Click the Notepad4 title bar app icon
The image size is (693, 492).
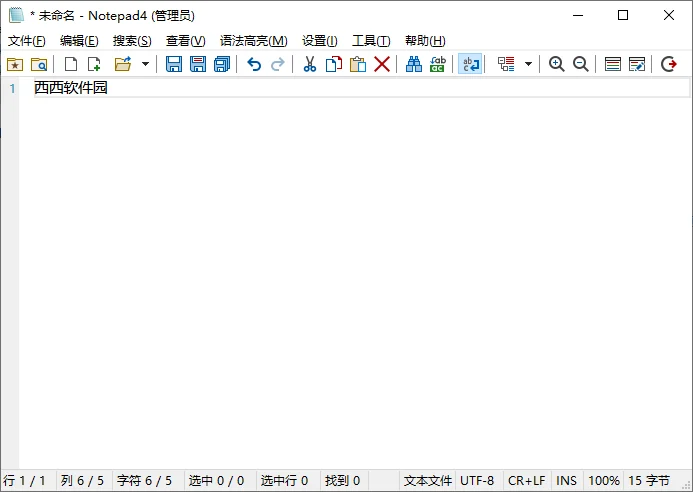16,15
